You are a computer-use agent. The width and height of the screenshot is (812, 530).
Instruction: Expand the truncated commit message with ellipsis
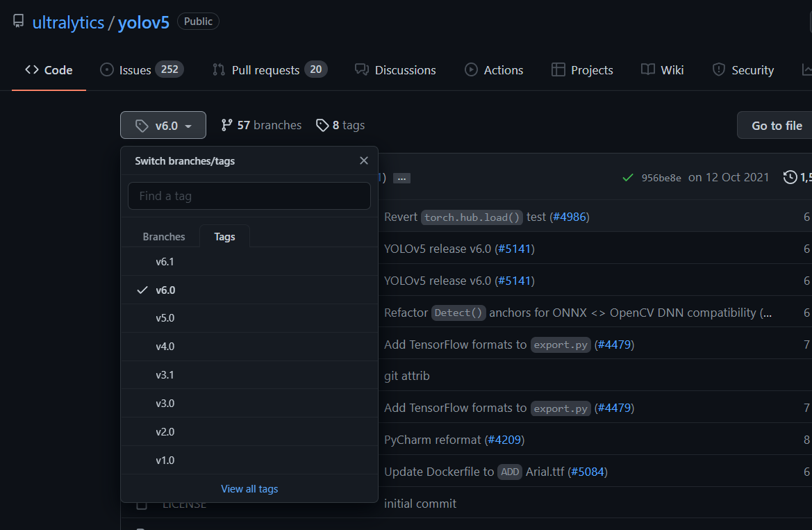point(401,177)
